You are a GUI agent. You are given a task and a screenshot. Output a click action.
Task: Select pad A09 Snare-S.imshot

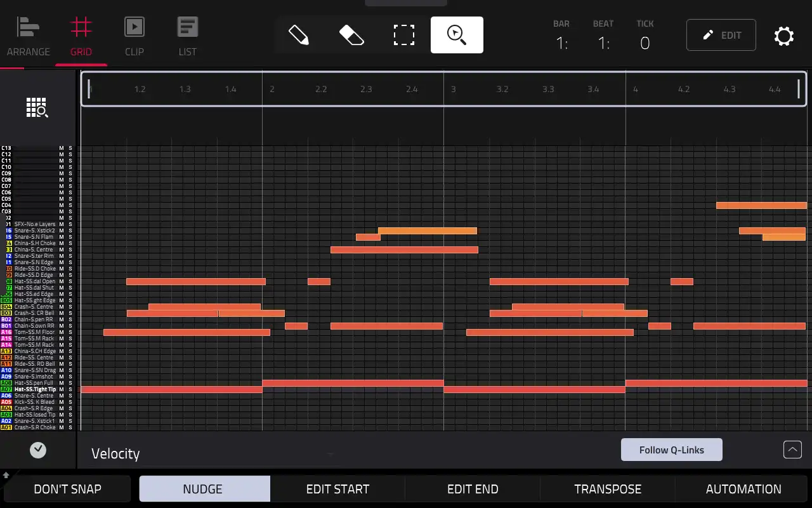(x=29, y=377)
